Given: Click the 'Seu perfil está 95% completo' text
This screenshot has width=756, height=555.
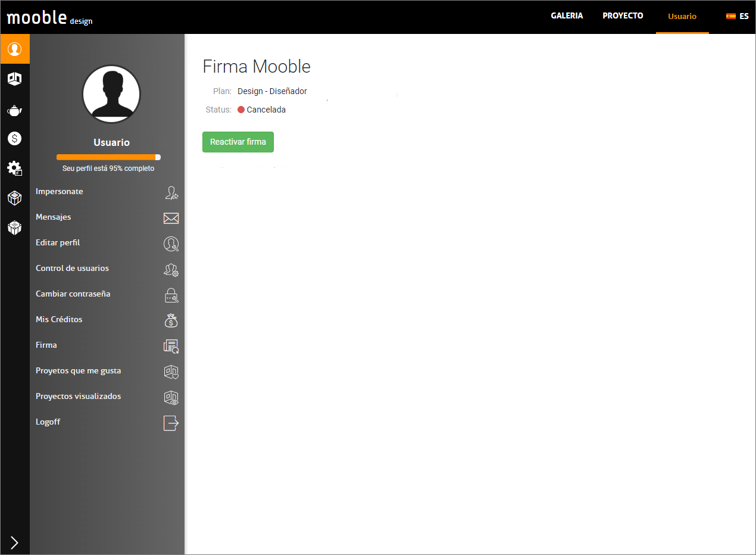Looking at the screenshot, I should click(108, 169).
